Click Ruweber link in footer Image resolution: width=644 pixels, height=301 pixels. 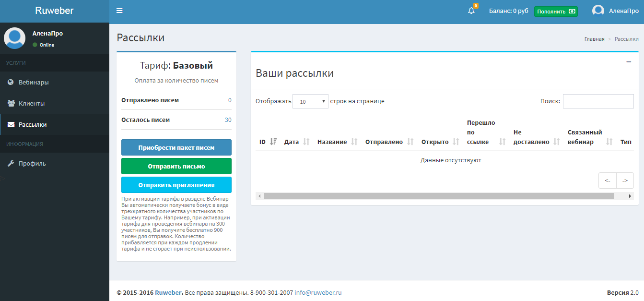click(x=169, y=292)
